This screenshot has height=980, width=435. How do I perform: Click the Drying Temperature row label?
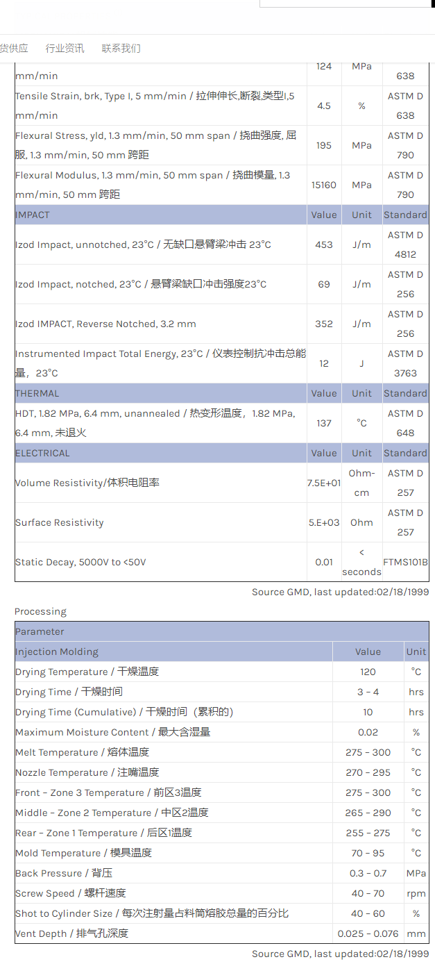click(x=87, y=672)
